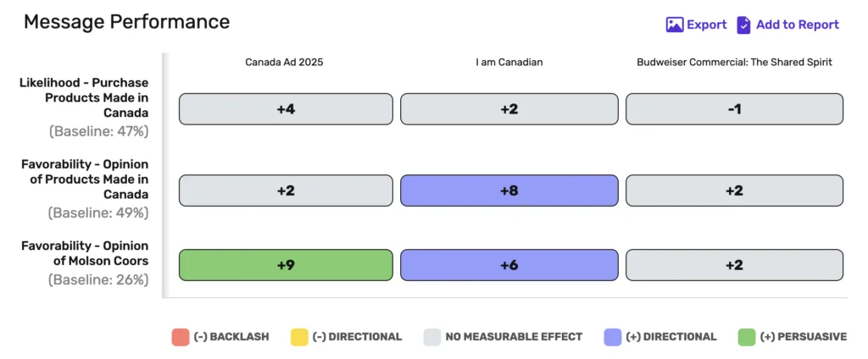Click the purple +6 Molson Coors cell
The width and height of the screenshot is (868, 359).
pyautogui.click(x=509, y=265)
